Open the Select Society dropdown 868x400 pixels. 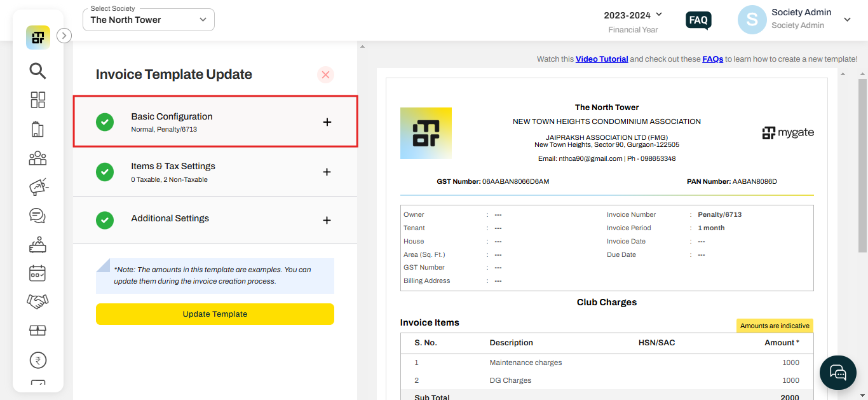[x=148, y=20]
